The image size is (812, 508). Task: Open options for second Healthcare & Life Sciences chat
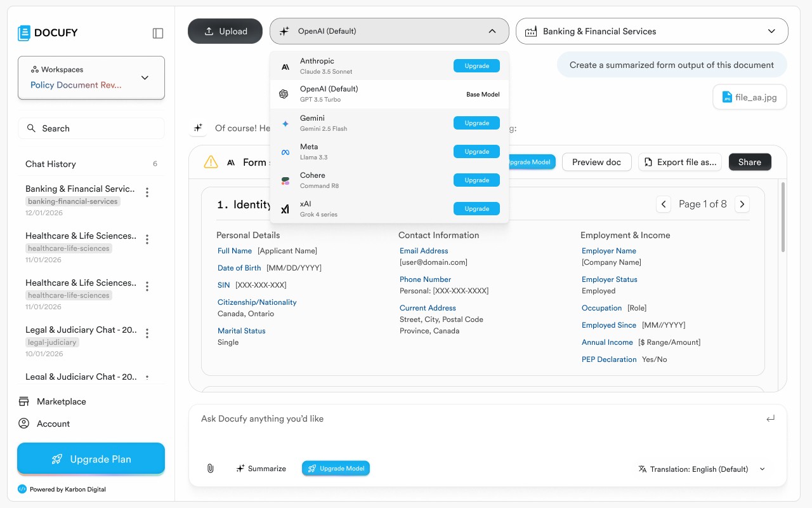click(147, 286)
